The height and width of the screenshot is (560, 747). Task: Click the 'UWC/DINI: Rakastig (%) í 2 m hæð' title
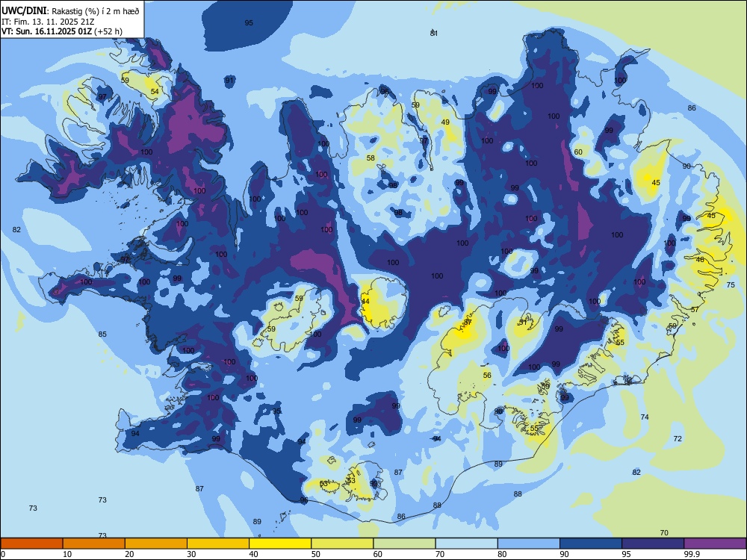(x=70, y=11)
